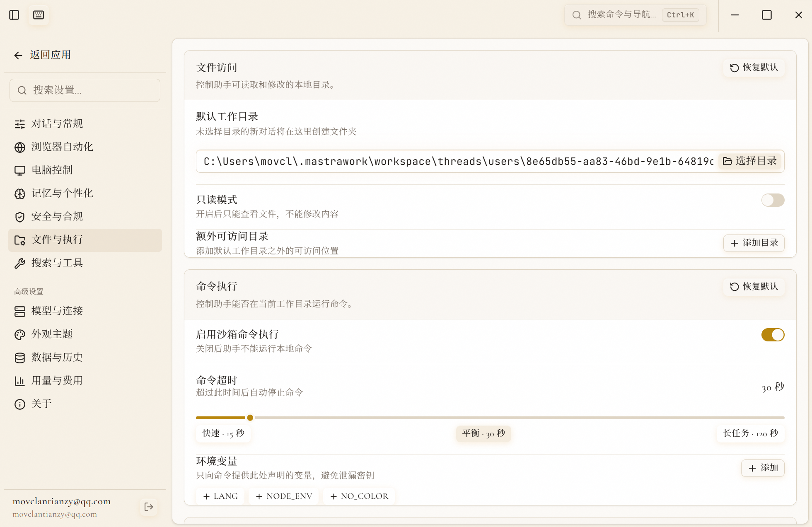
Task: Restore defaults for 命令执行
Action: 754,287
